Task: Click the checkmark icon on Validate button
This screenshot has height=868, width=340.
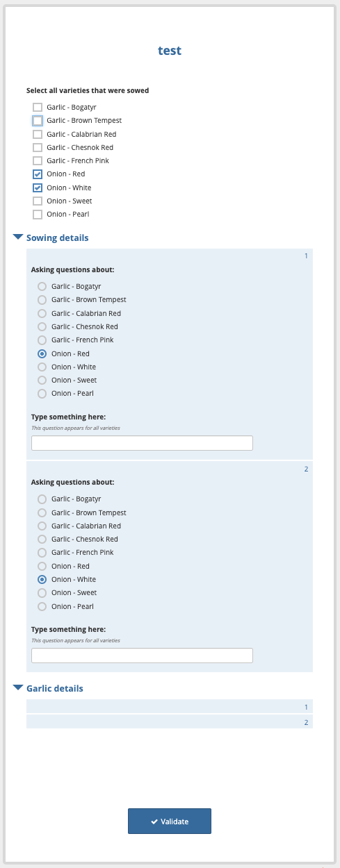Action: point(154,821)
